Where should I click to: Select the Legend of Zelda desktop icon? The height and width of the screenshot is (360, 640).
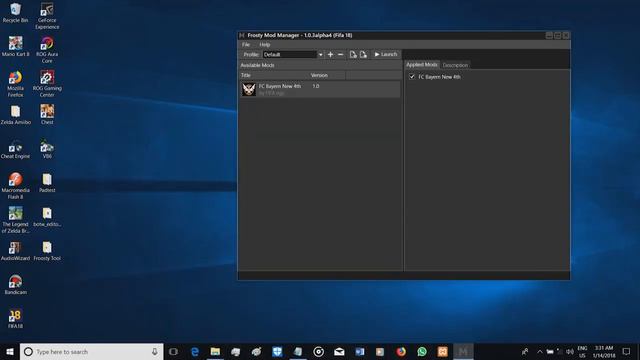16,220
